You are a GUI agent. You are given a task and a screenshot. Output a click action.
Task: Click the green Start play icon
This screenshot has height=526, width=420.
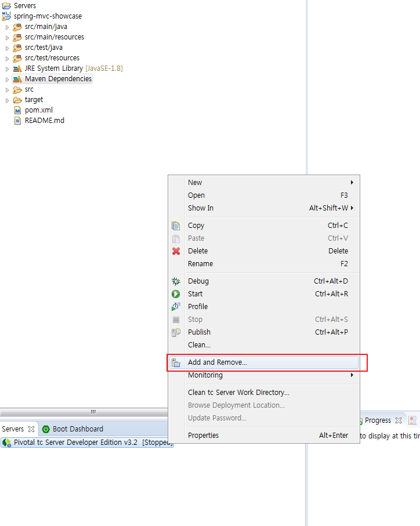176,294
